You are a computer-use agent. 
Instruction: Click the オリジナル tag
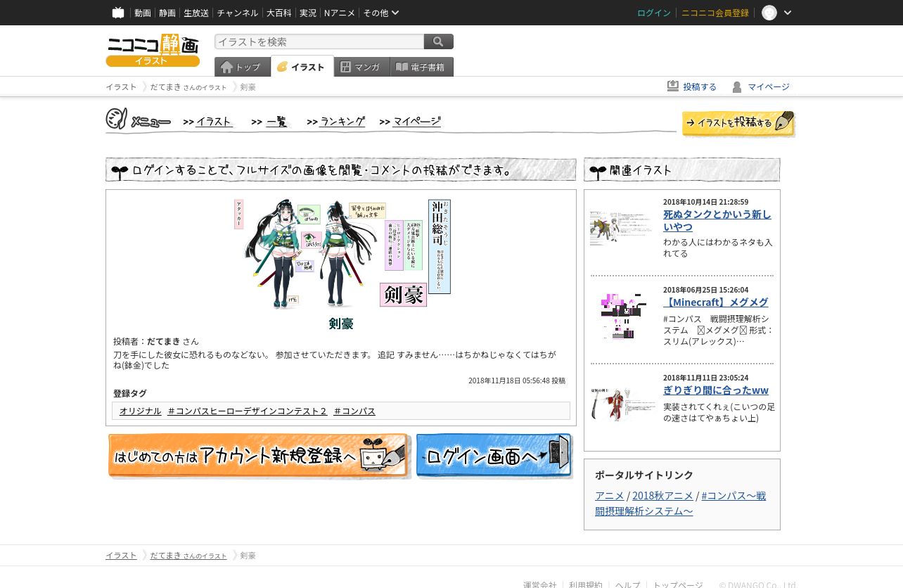point(141,411)
